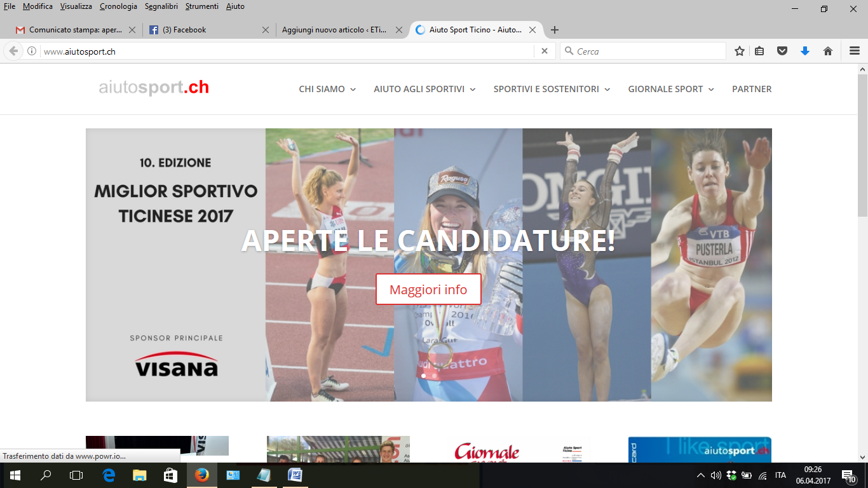Viewport: 868px width, 488px height.
Task: Expand the AIUTO AGLI SPORTIVI menu
Action: tap(424, 89)
